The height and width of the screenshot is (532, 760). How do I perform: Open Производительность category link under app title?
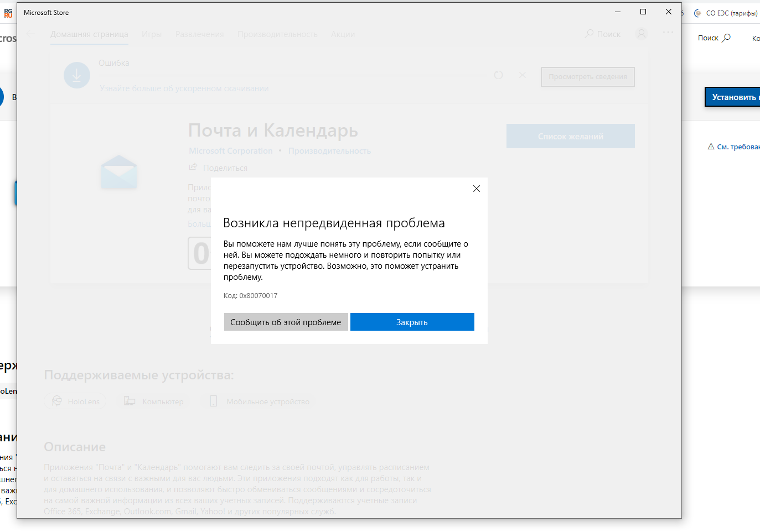coord(329,151)
